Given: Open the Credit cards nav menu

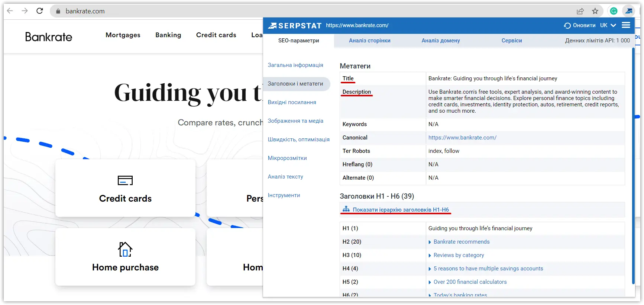Looking at the screenshot, I should pos(216,35).
